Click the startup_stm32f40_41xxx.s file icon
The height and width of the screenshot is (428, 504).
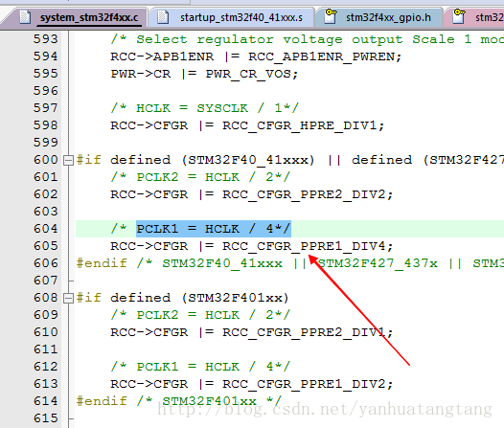[163, 17]
